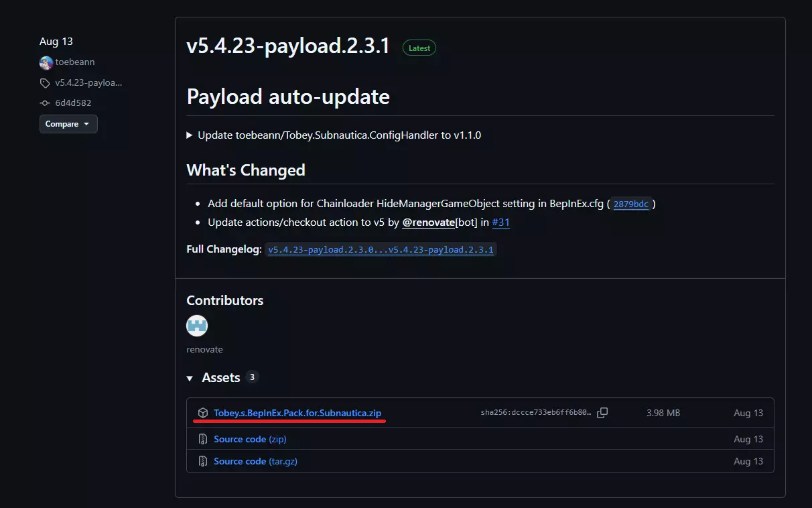Open the renovate contributor avatar
The width and height of the screenshot is (812, 508).
coord(197,326)
